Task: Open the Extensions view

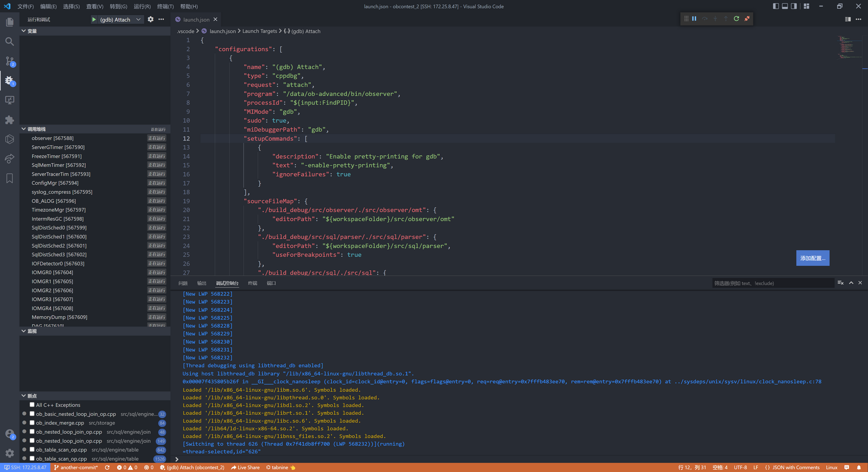Action: coord(10,120)
